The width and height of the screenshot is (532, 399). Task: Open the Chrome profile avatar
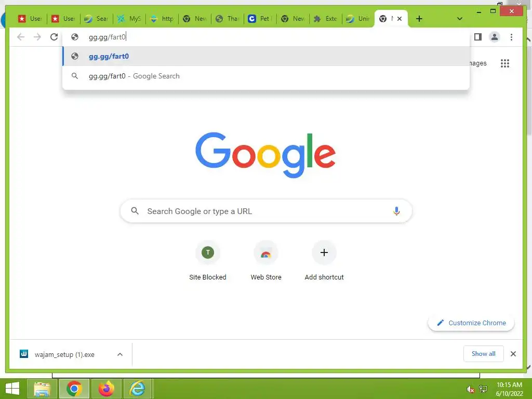click(x=495, y=37)
